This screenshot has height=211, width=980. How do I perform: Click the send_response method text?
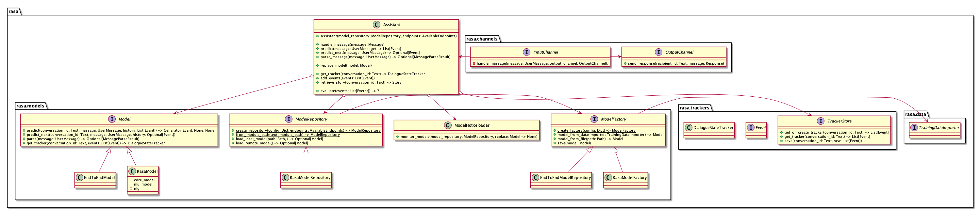pos(676,63)
